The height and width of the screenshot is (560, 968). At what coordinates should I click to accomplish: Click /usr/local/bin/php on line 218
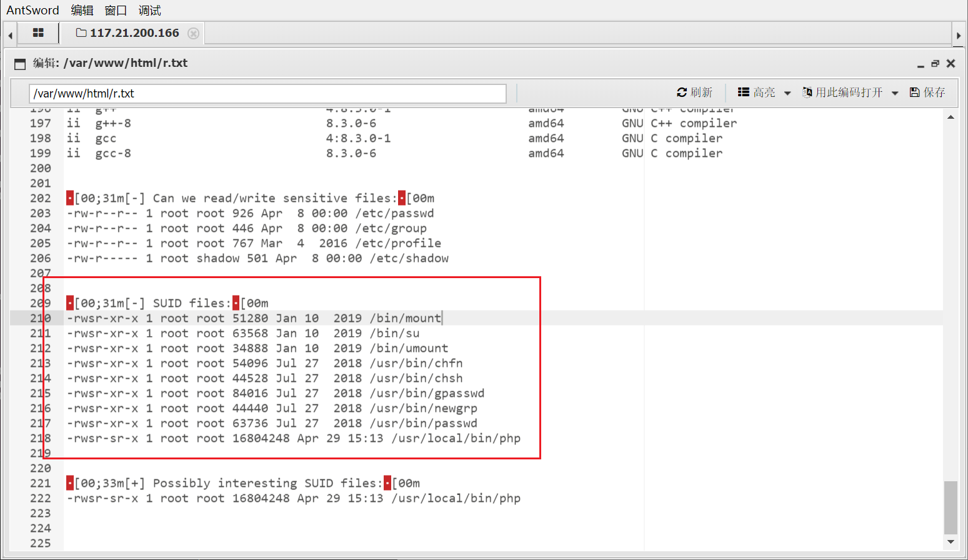click(456, 438)
